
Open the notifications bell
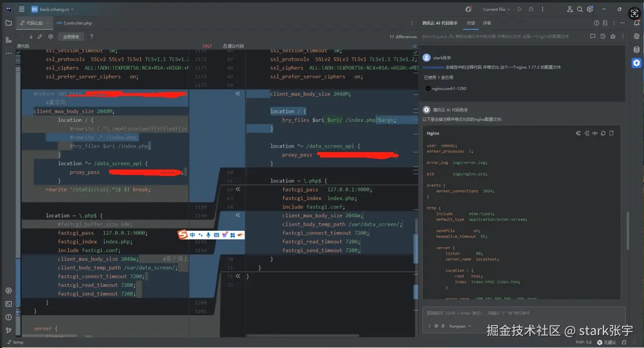pyautogui.click(x=637, y=23)
